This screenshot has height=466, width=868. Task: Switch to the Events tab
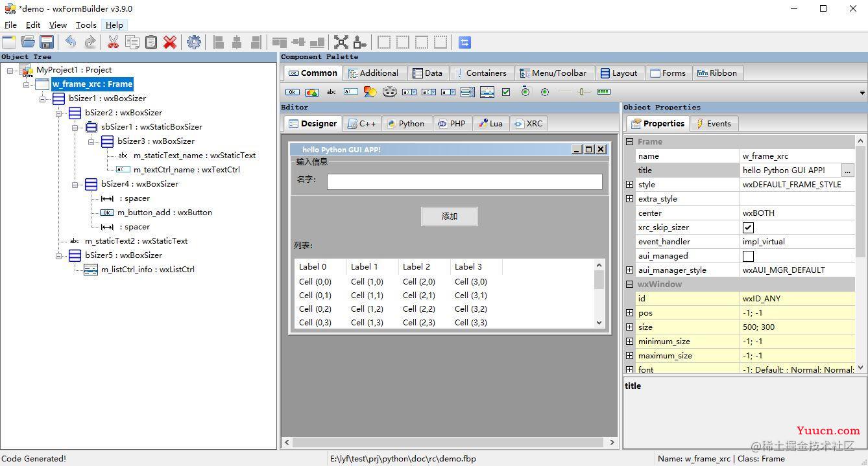click(x=714, y=124)
